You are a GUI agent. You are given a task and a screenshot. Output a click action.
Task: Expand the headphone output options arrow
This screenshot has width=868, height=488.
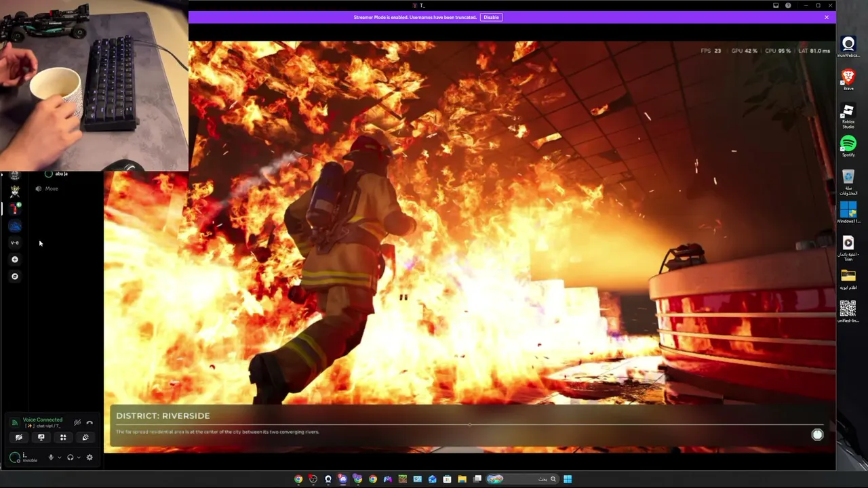[79, 457]
